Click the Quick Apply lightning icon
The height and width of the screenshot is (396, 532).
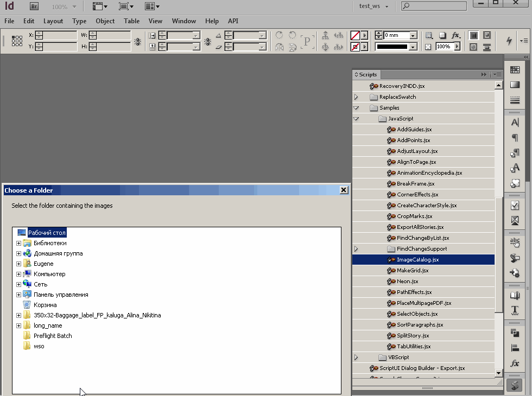[x=509, y=41]
